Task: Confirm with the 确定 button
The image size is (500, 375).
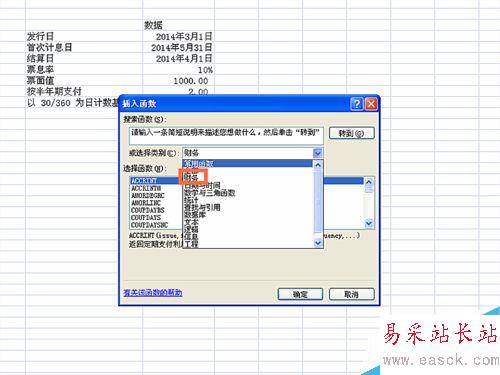Action: 300,294
